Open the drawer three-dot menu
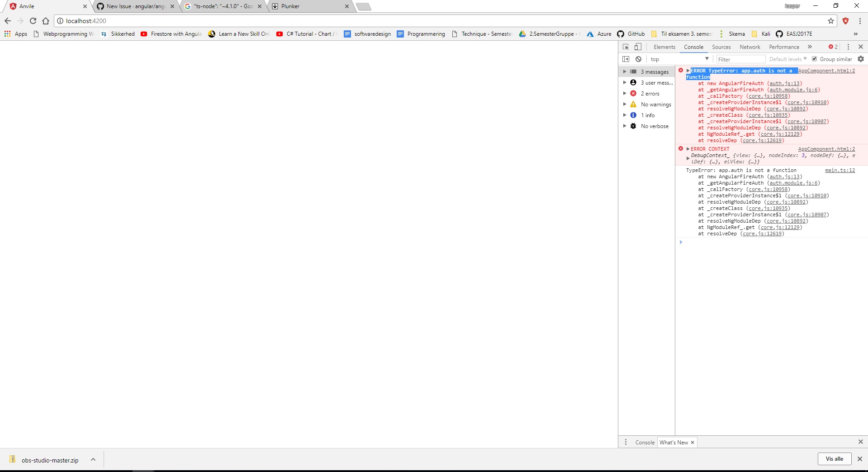Viewport: 868px width, 472px height. (x=626, y=442)
